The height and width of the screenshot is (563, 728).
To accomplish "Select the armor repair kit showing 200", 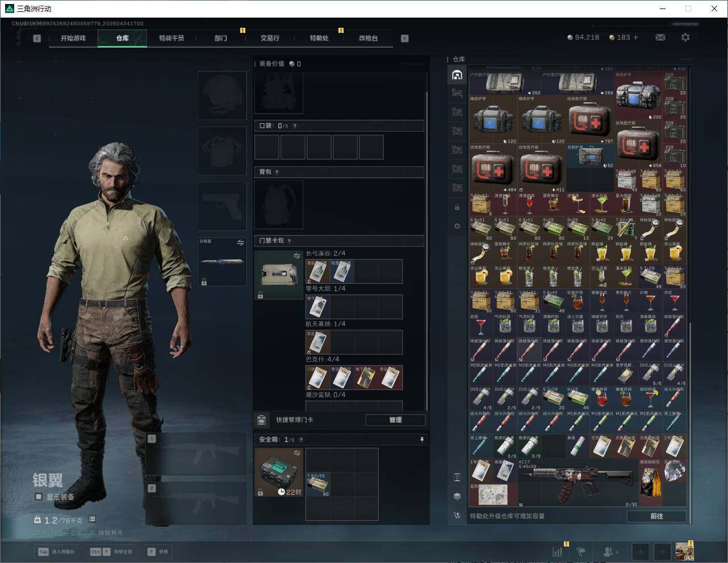I will click(638, 95).
